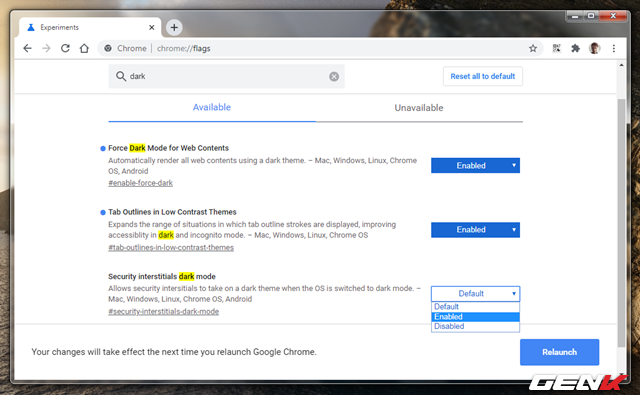Clear the dark search query
640x395 pixels.
334,76
